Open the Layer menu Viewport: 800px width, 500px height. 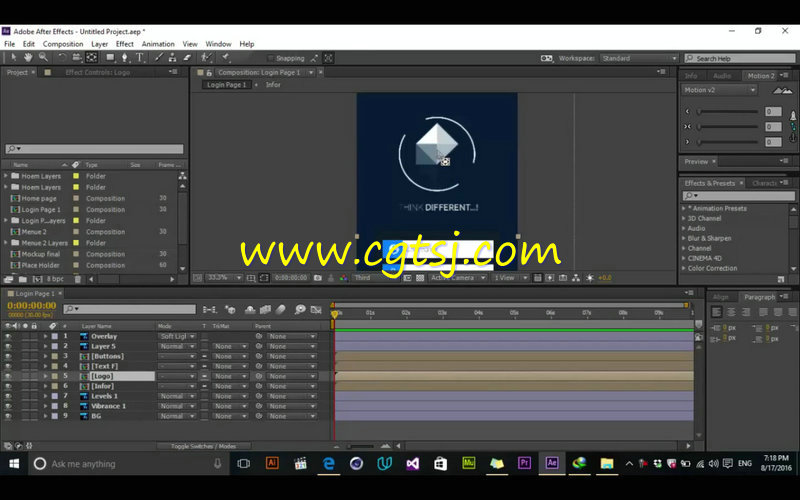[x=99, y=44]
